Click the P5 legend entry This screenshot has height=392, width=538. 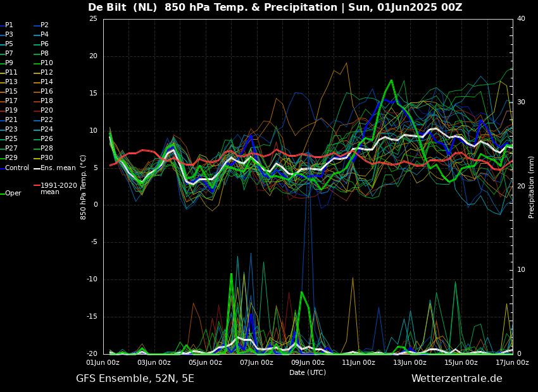[6, 44]
